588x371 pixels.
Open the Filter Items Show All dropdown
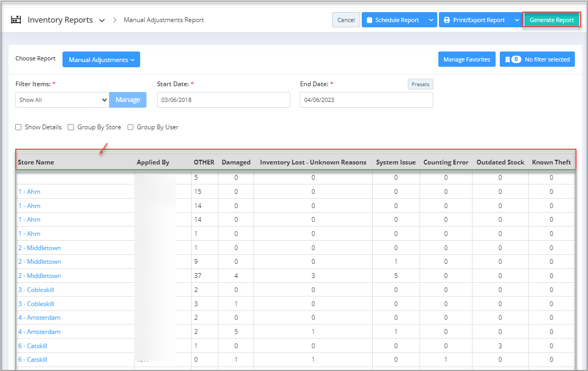(62, 100)
